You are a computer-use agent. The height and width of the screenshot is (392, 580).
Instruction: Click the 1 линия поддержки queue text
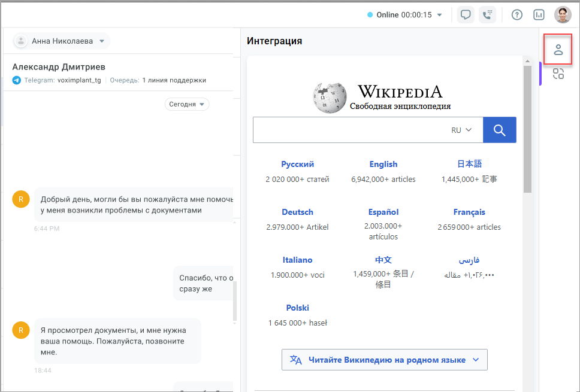pos(174,80)
